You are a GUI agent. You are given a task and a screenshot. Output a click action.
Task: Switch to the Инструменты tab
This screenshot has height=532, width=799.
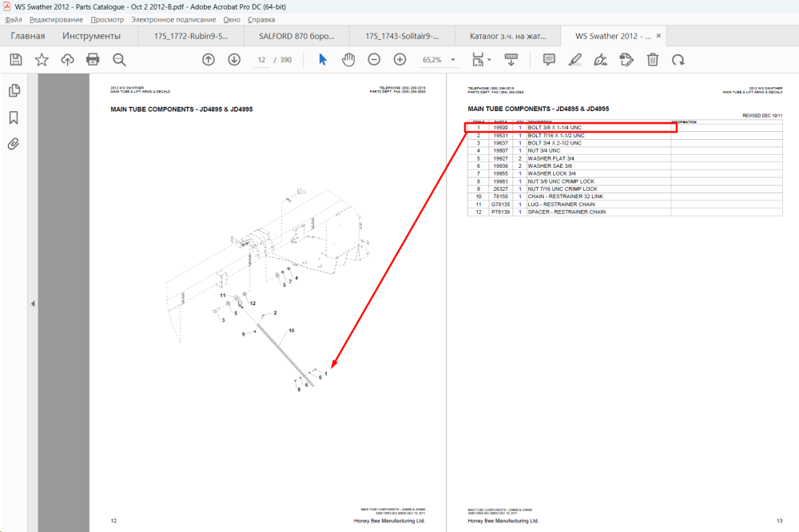[x=91, y=36]
